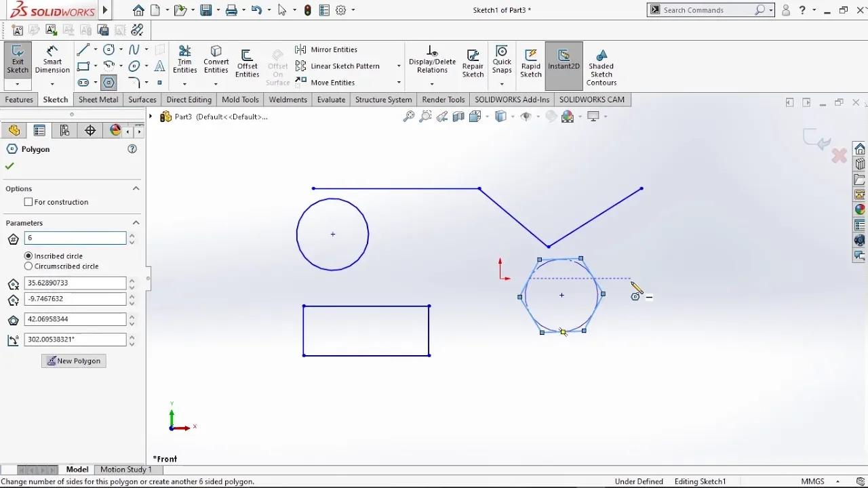Click the Mirror Entities tool
Screen dimensions: 868x488
click(327, 49)
